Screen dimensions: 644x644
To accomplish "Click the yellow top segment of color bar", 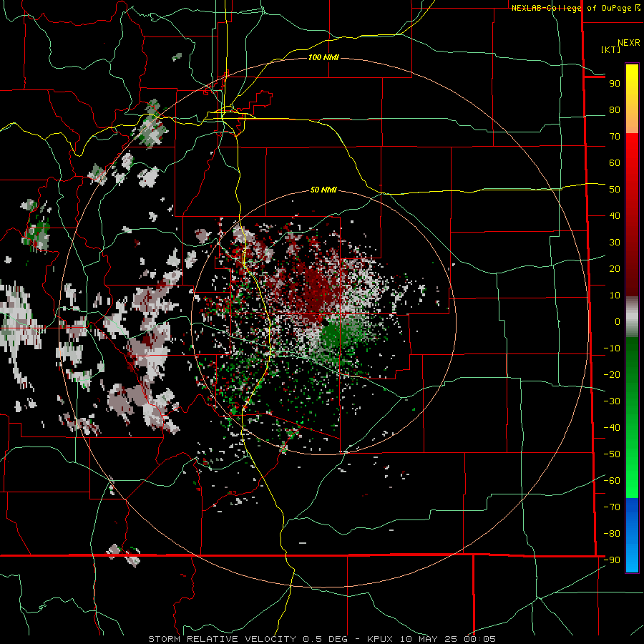I will pos(632,99).
